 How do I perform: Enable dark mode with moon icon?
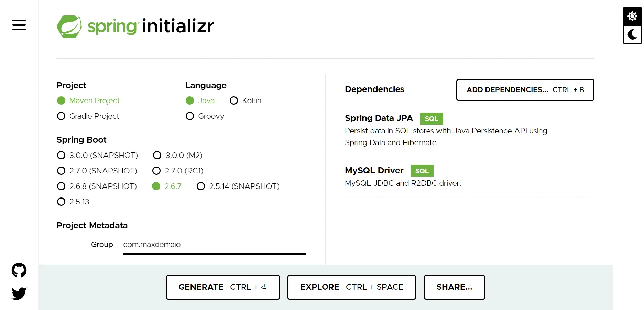coord(632,35)
